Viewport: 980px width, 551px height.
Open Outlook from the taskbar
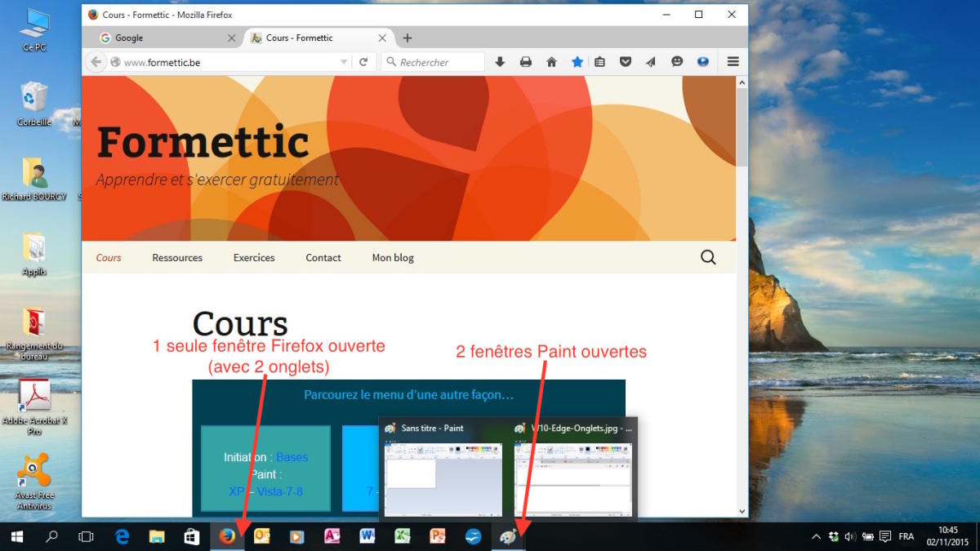[x=262, y=536]
